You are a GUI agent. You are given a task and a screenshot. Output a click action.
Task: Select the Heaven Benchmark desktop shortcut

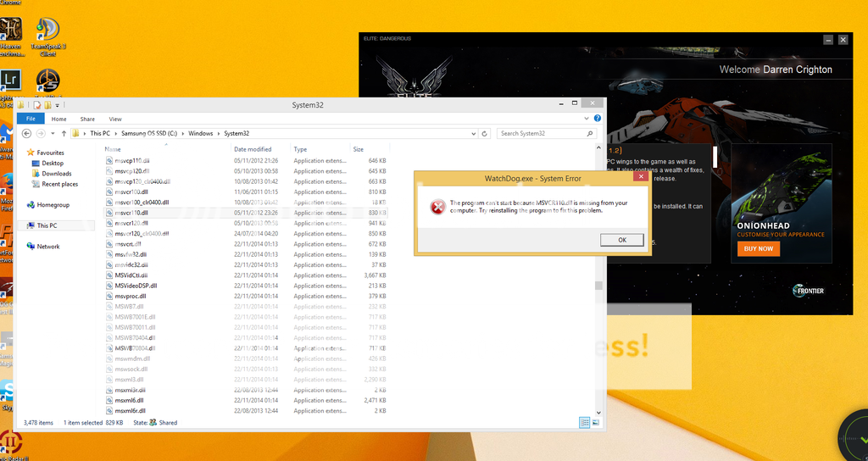pyautogui.click(x=11, y=37)
